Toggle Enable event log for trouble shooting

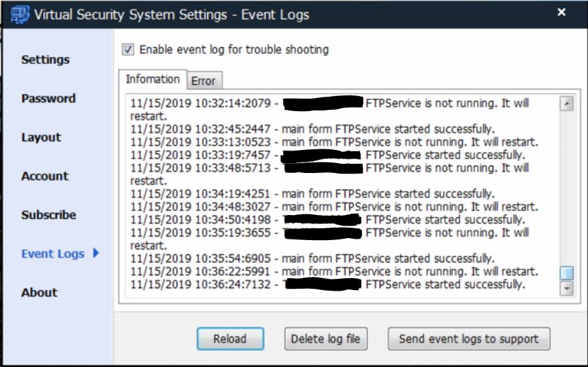click(129, 49)
